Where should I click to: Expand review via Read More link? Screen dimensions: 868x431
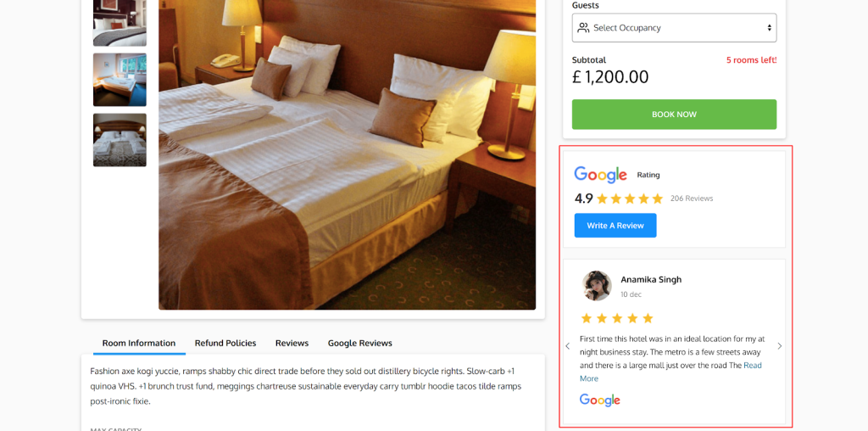tap(670, 372)
